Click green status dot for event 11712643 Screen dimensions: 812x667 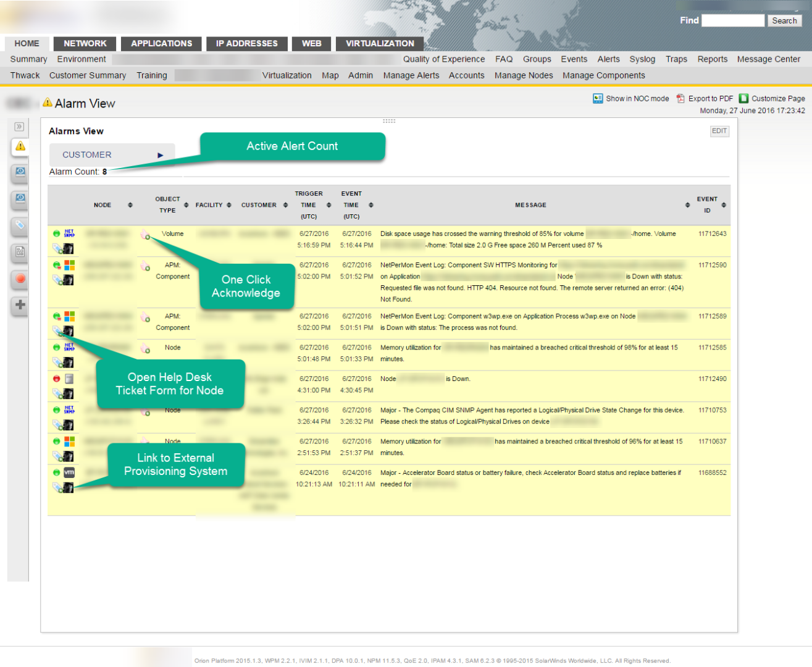pyautogui.click(x=56, y=233)
